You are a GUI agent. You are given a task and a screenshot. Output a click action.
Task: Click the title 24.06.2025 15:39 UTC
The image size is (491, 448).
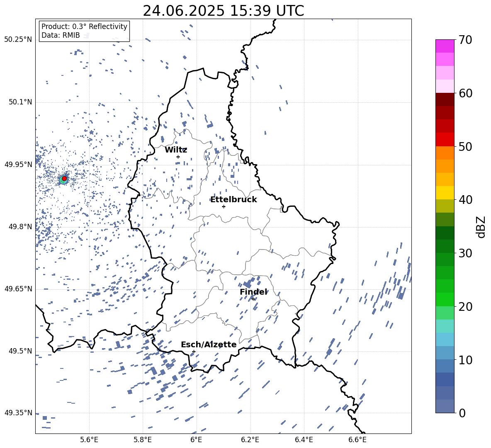click(223, 11)
